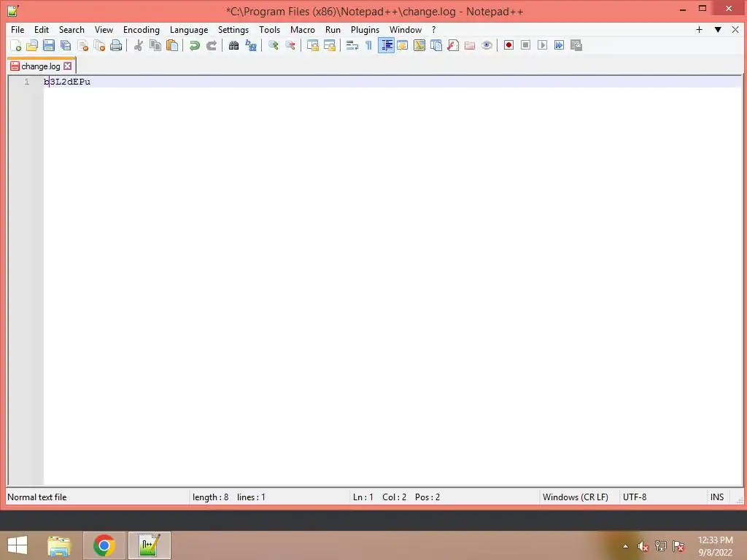Undo the last edit with green arrow
747x560 pixels.
click(x=194, y=45)
